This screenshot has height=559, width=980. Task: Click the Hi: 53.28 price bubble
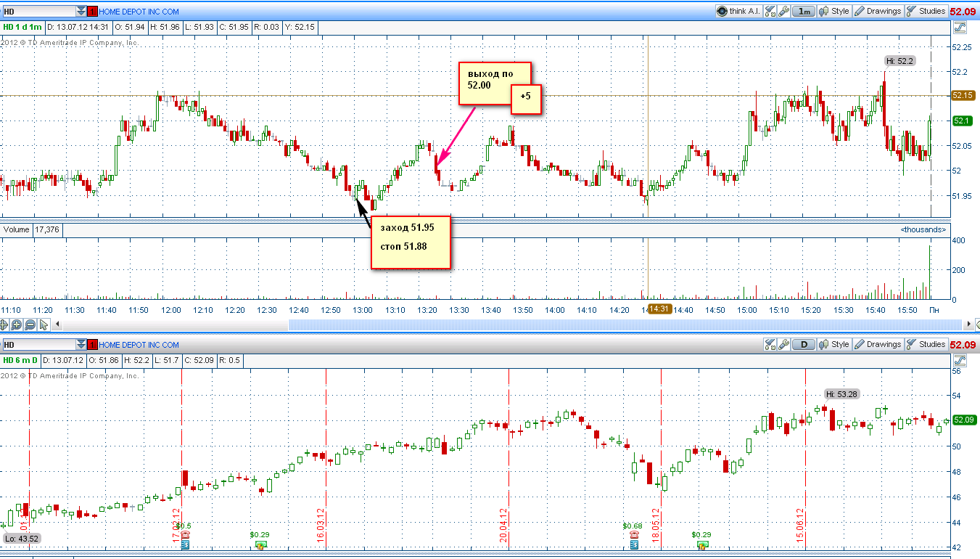click(841, 394)
